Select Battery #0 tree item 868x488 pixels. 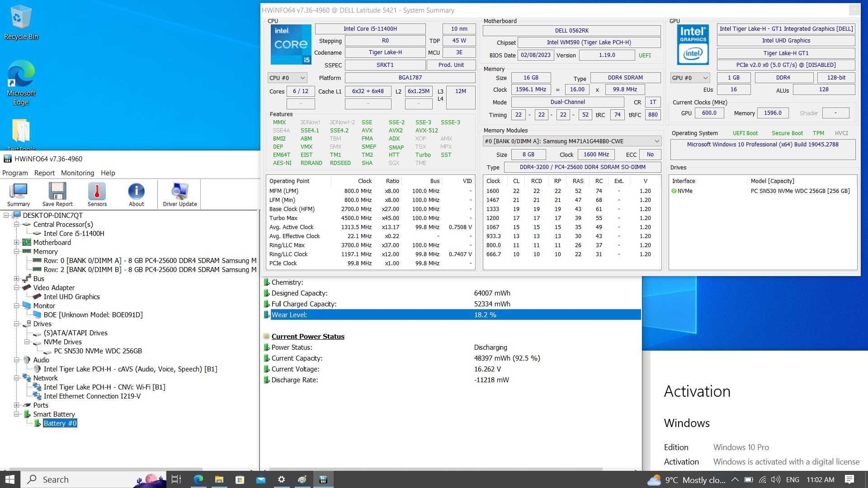point(60,423)
